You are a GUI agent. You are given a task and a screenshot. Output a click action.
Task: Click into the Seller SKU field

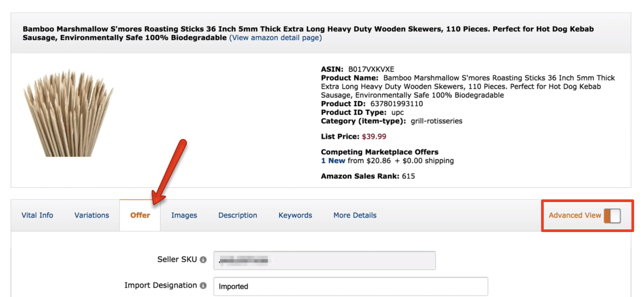pos(324,261)
